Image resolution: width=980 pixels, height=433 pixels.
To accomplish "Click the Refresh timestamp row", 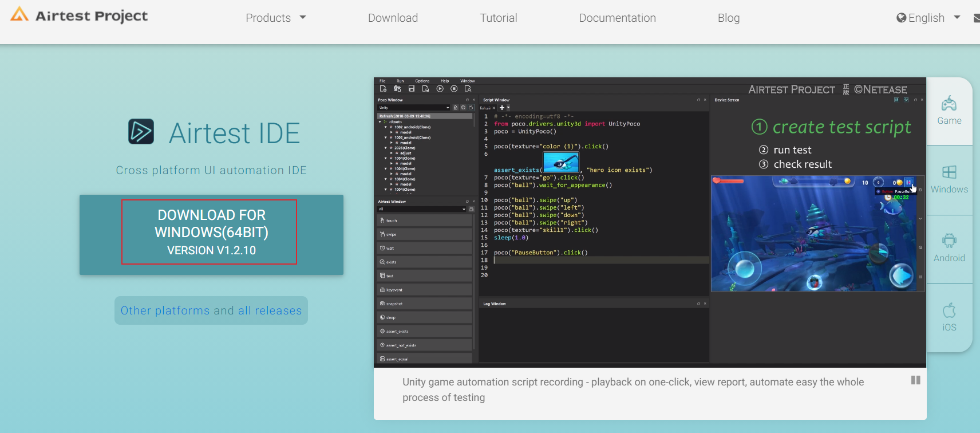I will click(x=425, y=116).
